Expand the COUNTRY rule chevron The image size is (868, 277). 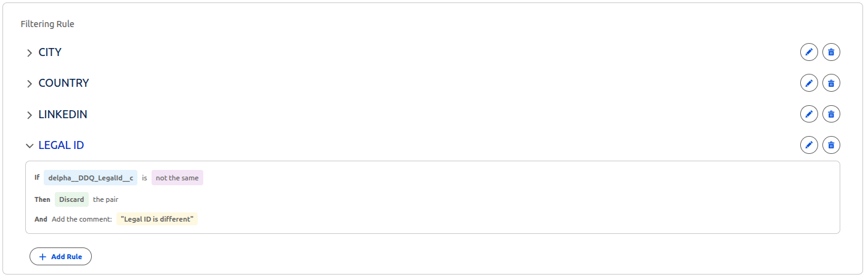(x=30, y=84)
